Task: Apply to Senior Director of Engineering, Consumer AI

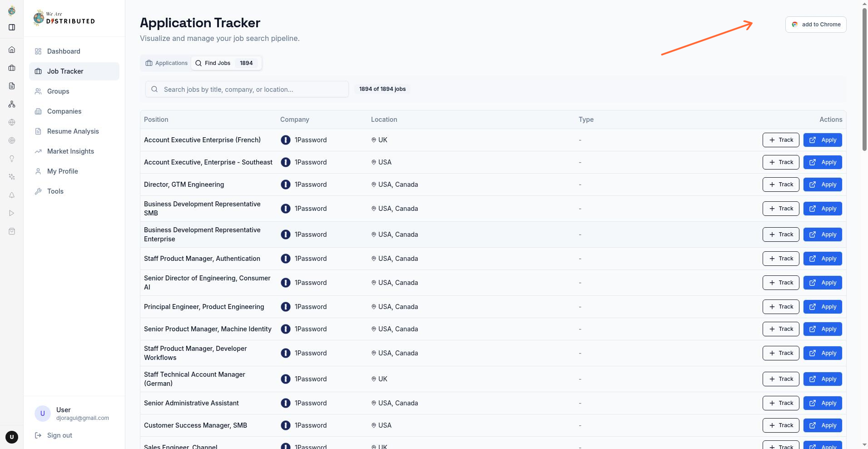Action: (823, 283)
